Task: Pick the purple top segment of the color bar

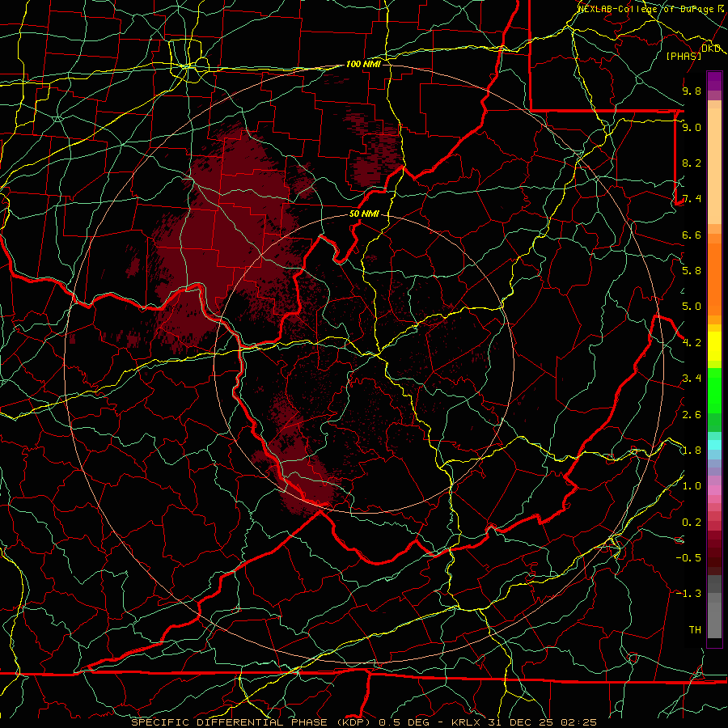Action: 714,82
